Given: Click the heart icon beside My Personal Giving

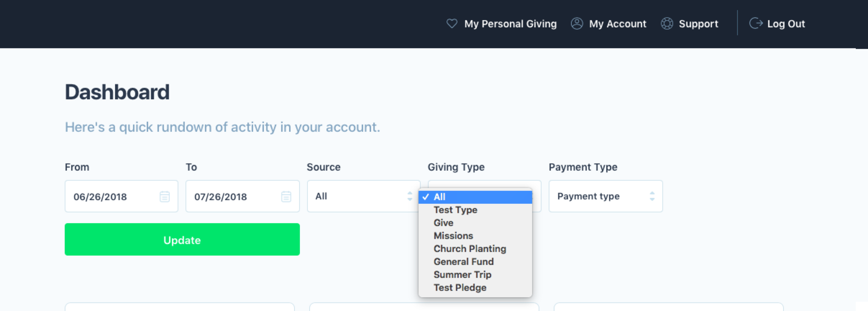Looking at the screenshot, I should [x=452, y=24].
